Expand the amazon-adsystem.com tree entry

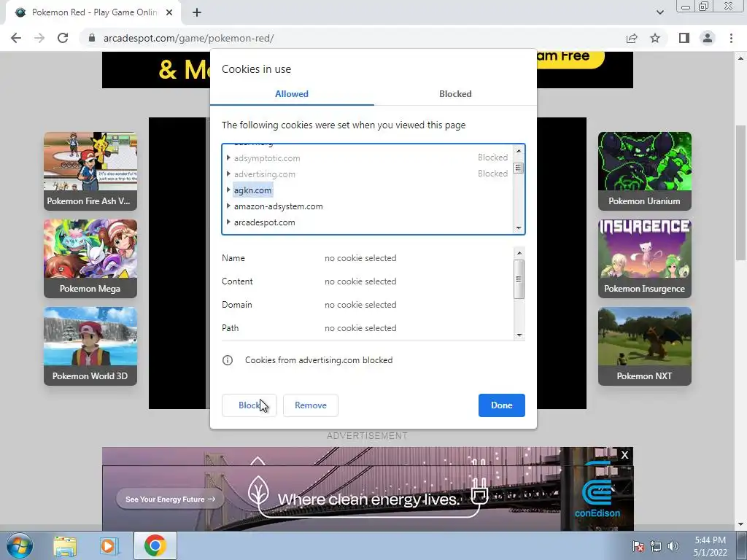coord(228,206)
